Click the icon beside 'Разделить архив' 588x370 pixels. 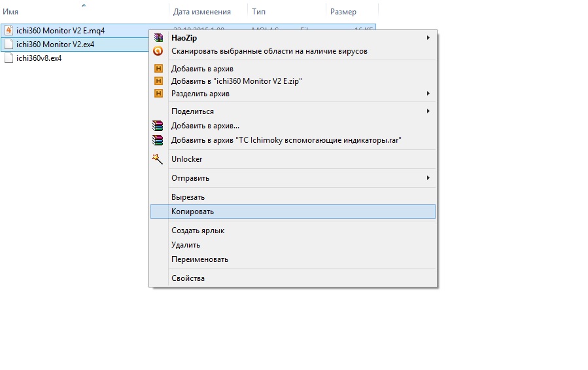[x=159, y=93]
